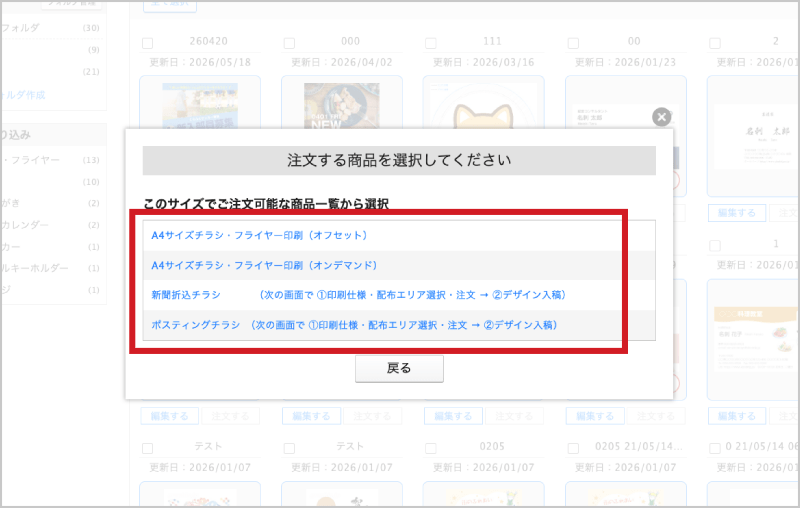800x508 pixels.
Task: Select the カレンダー (2) category in sidebar
Action: point(50,225)
